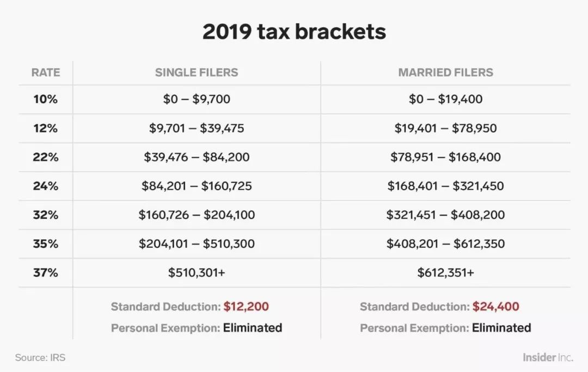Click the $84,201 – $160,725 bracket cell

click(197, 186)
